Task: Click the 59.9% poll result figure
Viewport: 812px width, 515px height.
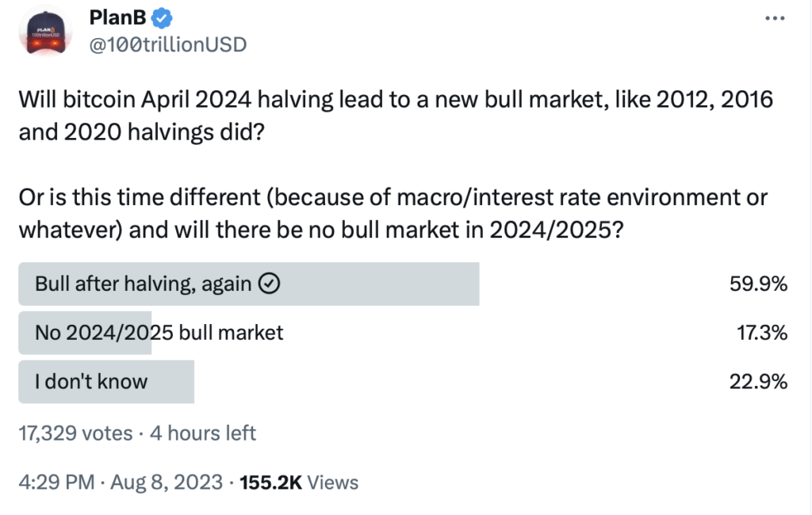Action: pyautogui.click(x=758, y=285)
